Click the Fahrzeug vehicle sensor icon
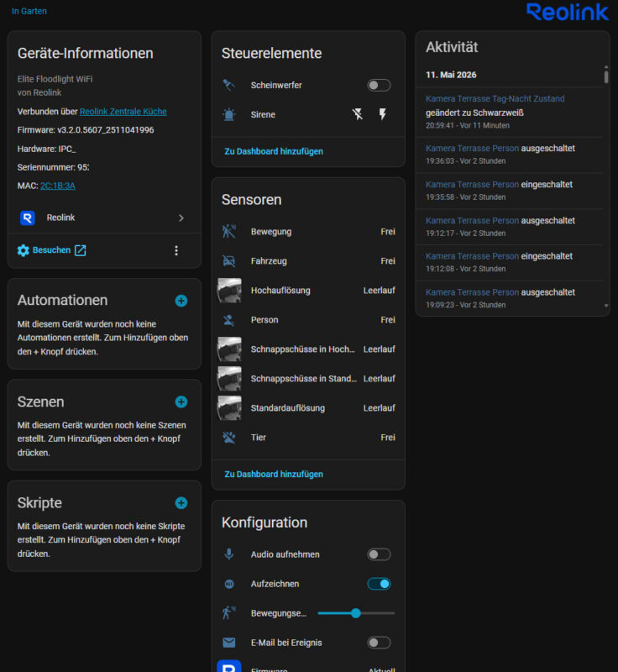This screenshot has width=618, height=672. pos(229,261)
